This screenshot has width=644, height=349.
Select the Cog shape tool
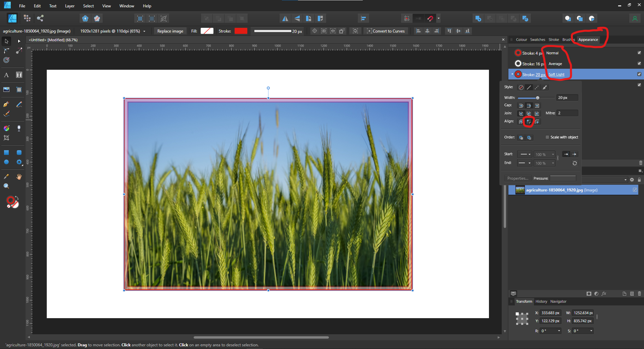[x=19, y=162]
